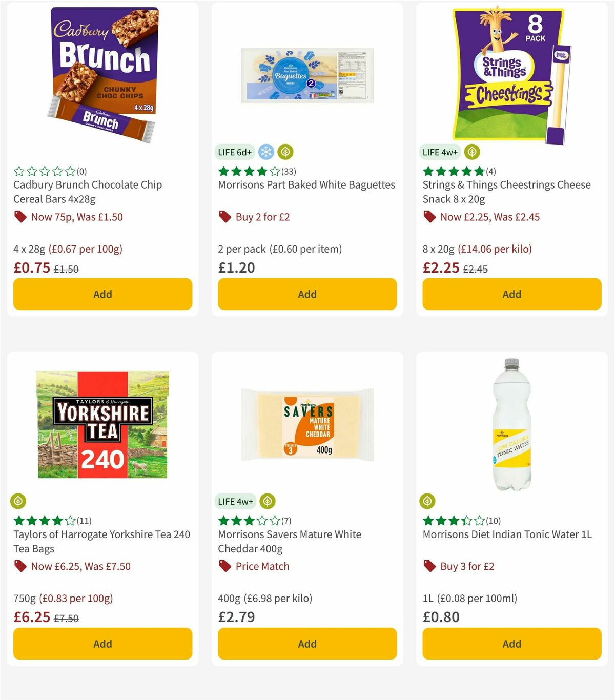Click the leaf icon on Savers Cheddar card
This screenshot has width=615, height=700.
point(267,501)
